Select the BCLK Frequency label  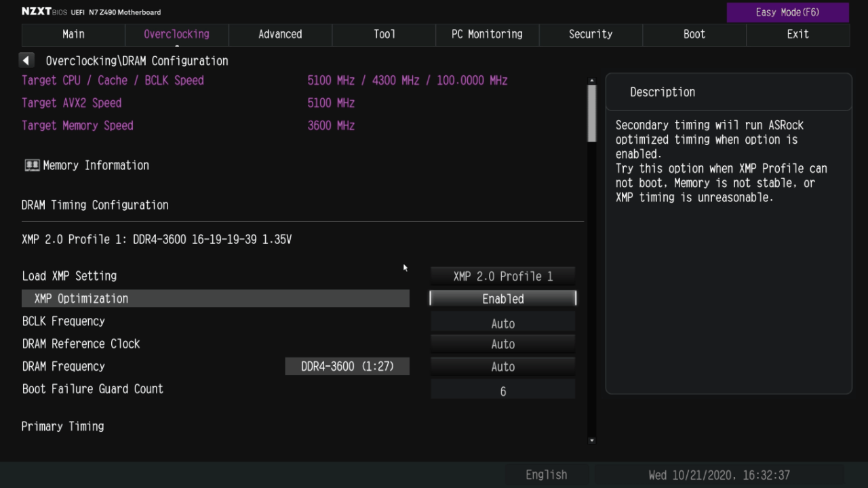(x=63, y=321)
